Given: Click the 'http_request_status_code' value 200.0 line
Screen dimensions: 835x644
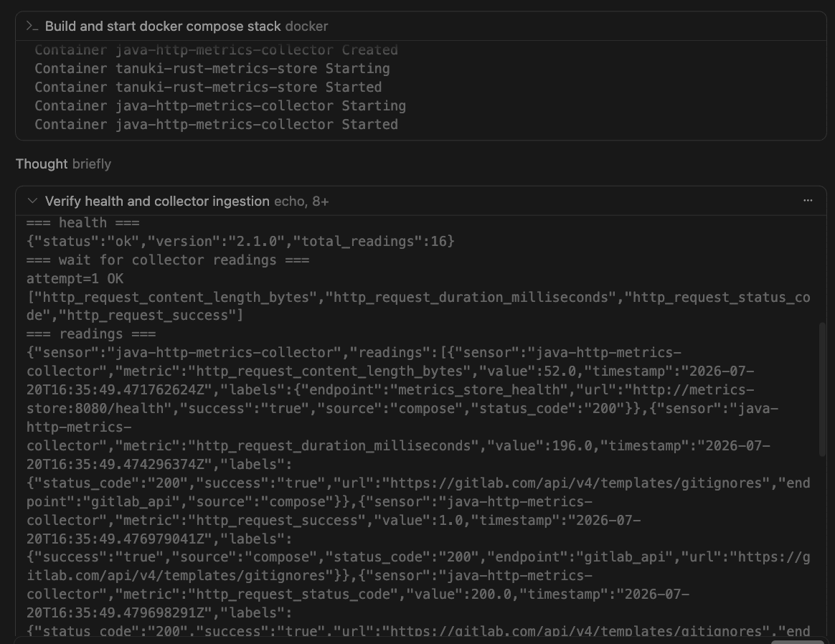Looking at the screenshot, I should [358, 595].
